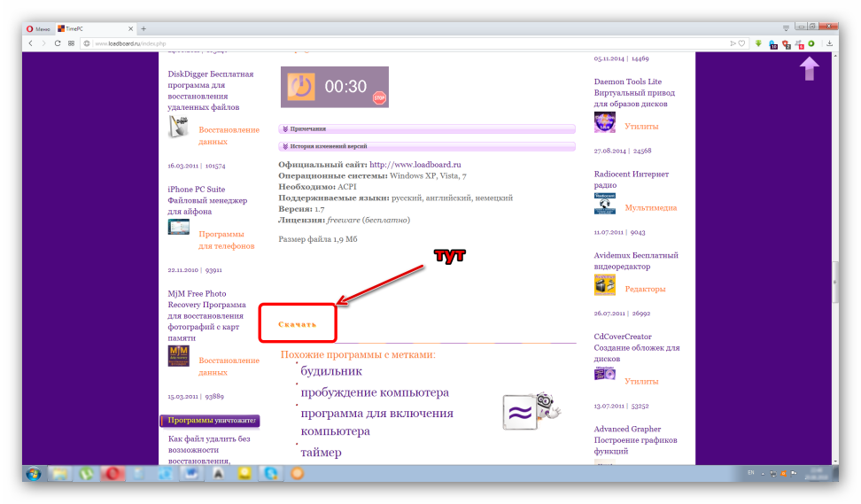Open the official site loadboard.ru link

415,165
